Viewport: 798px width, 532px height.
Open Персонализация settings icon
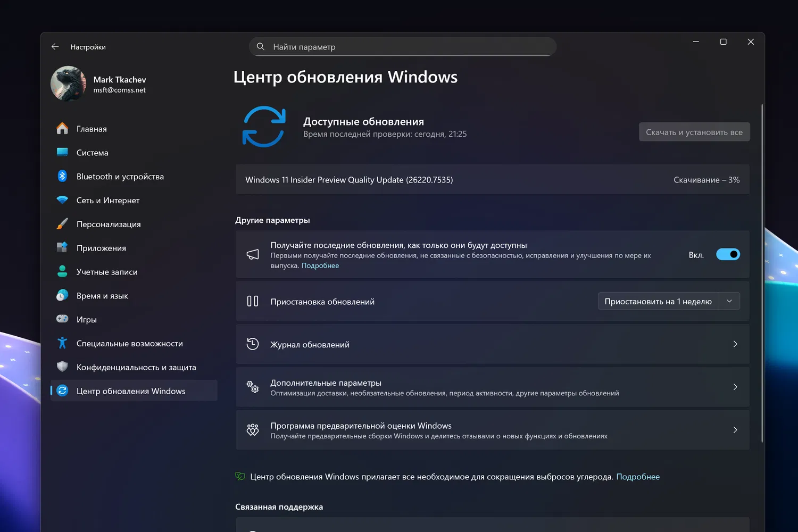(62, 224)
